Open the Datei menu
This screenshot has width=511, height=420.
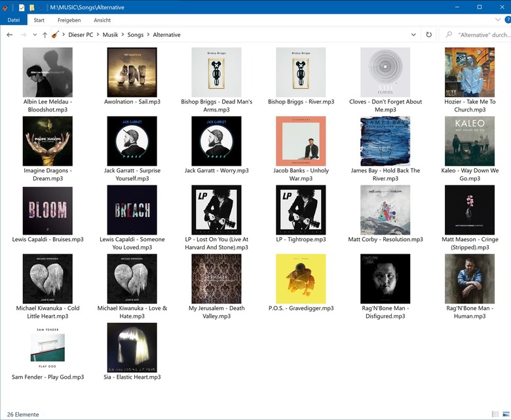[14, 20]
